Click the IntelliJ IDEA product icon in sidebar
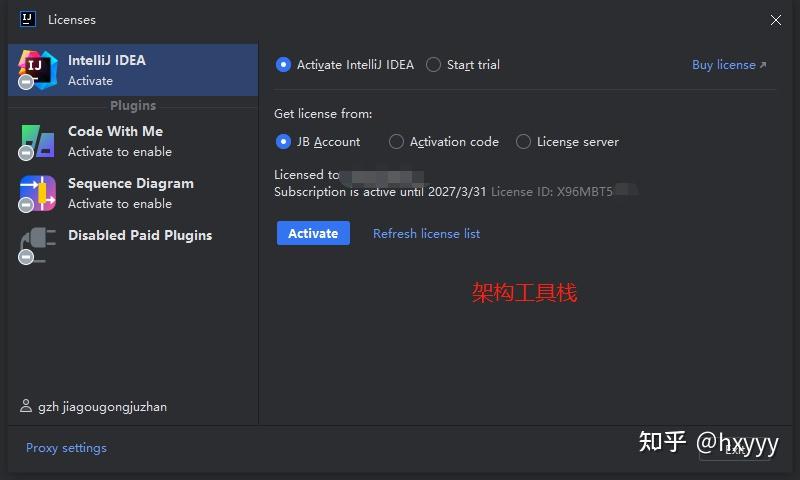This screenshot has height=480, width=800. [37, 70]
